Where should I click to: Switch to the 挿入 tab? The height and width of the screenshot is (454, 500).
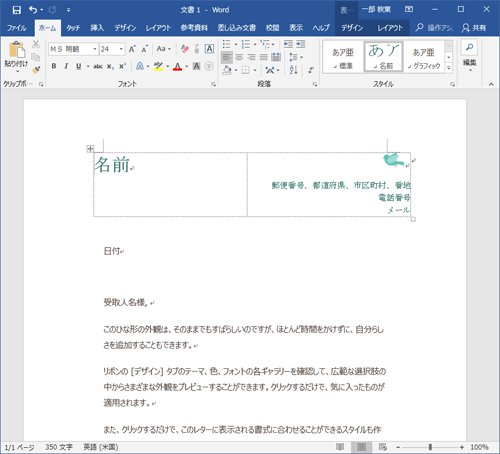click(x=97, y=28)
